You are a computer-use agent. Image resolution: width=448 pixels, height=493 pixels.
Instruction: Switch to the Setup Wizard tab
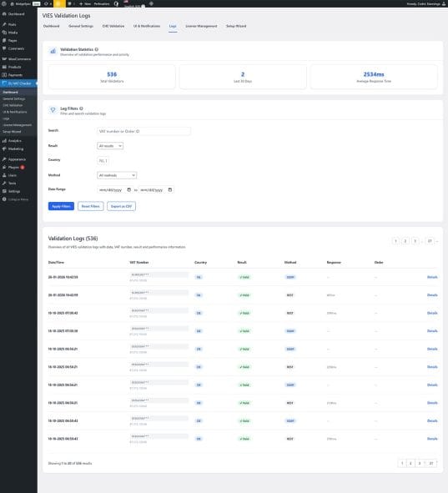[236, 26]
